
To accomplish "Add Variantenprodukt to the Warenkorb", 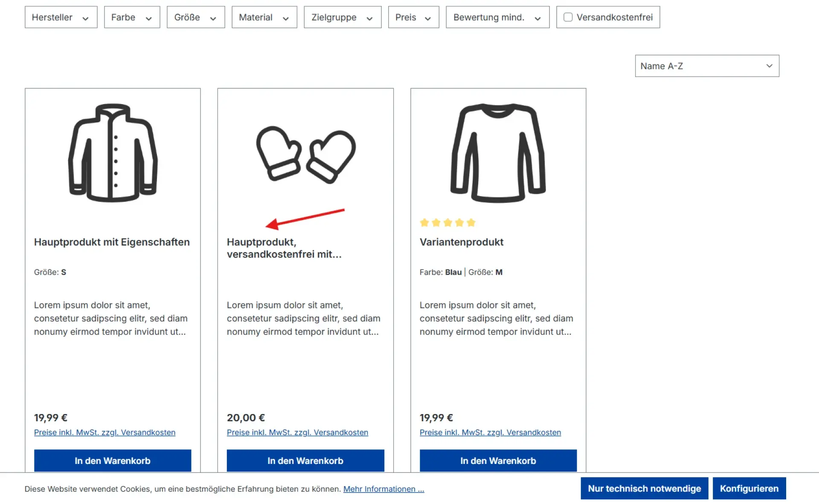I will point(498,461).
